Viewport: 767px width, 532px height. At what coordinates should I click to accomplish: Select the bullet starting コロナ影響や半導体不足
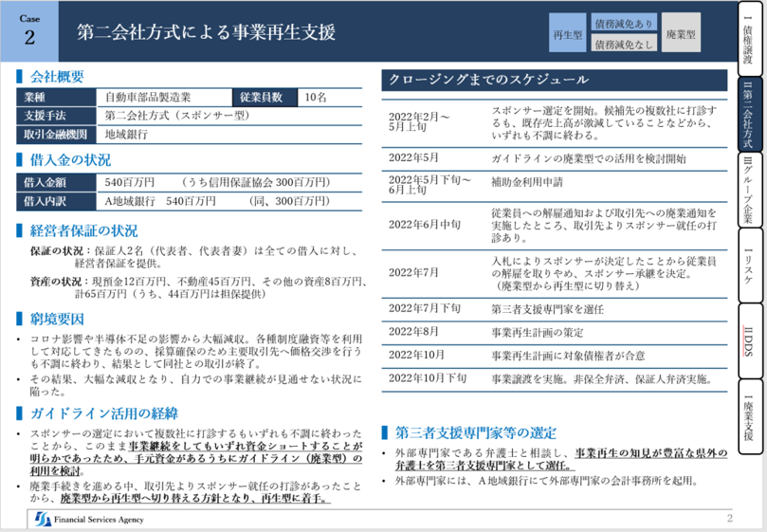pyautogui.click(x=195, y=352)
